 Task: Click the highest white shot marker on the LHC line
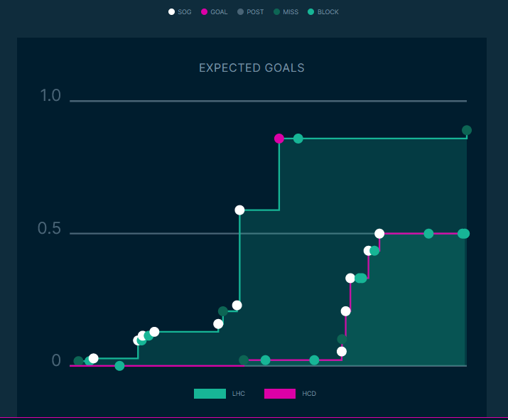tap(239, 210)
